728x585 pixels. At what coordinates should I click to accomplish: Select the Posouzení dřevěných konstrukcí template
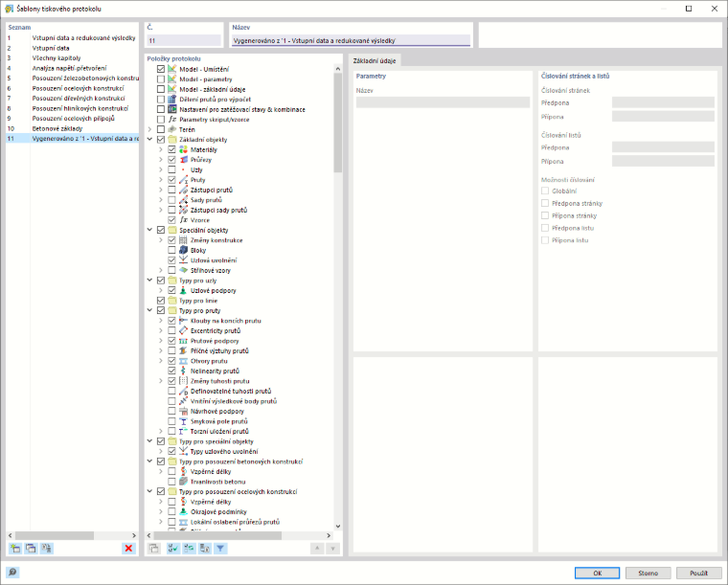(x=72, y=99)
